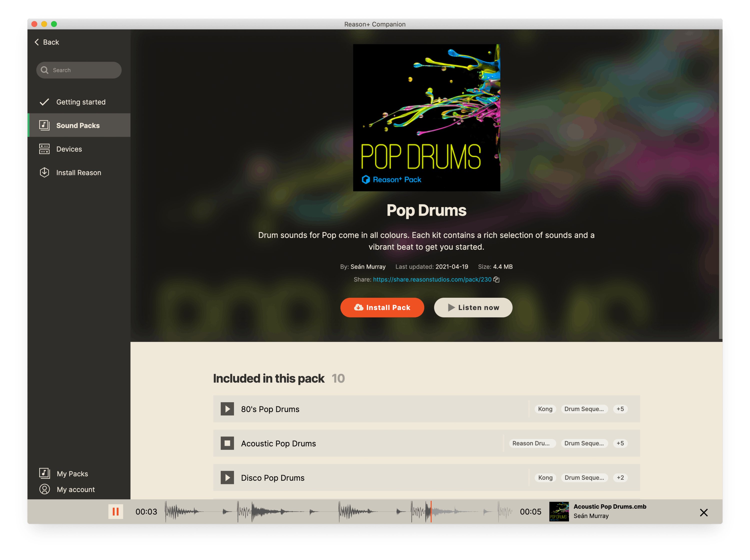Click the My Packs music note icon
The height and width of the screenshot is (560, 750).
click(x=44, y=473)
